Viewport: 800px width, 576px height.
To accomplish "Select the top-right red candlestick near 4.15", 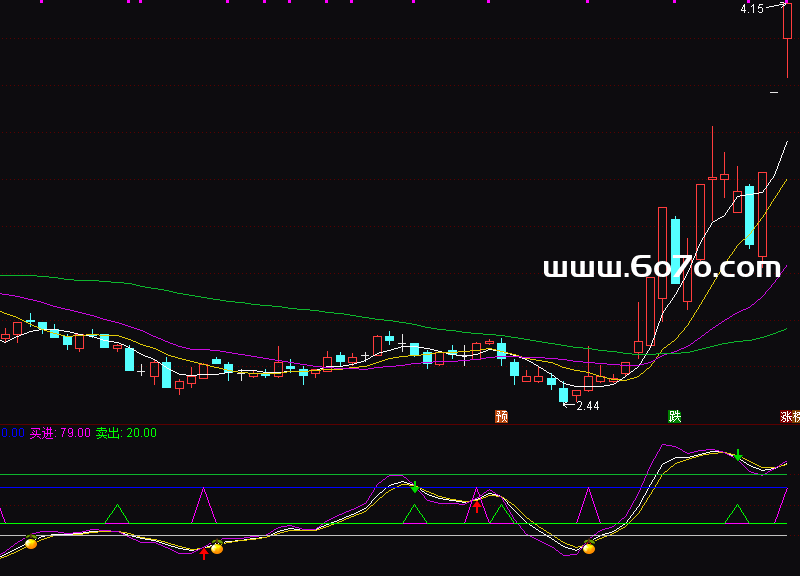I will pyautogui.click(x=788, y=22).
